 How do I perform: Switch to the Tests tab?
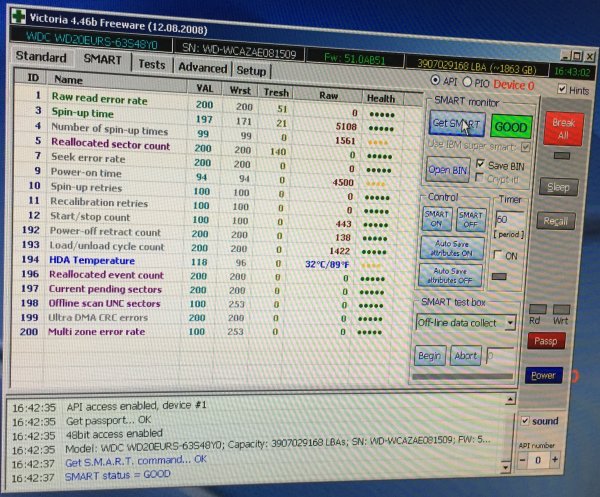[x=152, y=64]
